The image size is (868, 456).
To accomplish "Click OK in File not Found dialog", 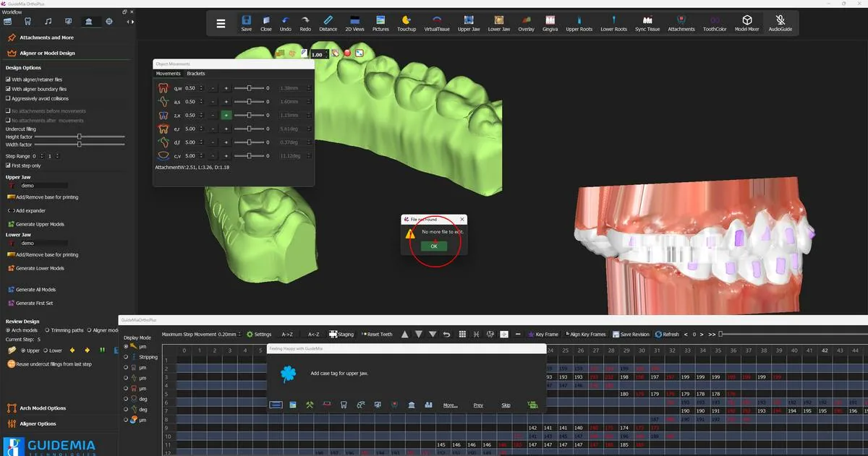I will [x=434, y=246].
